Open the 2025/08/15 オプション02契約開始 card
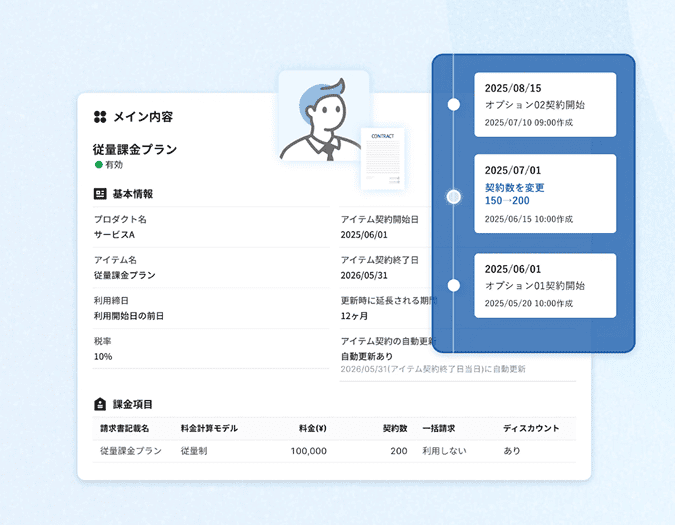Image resolution: width=675 pixels, height=525 pixels. point(544,104)
